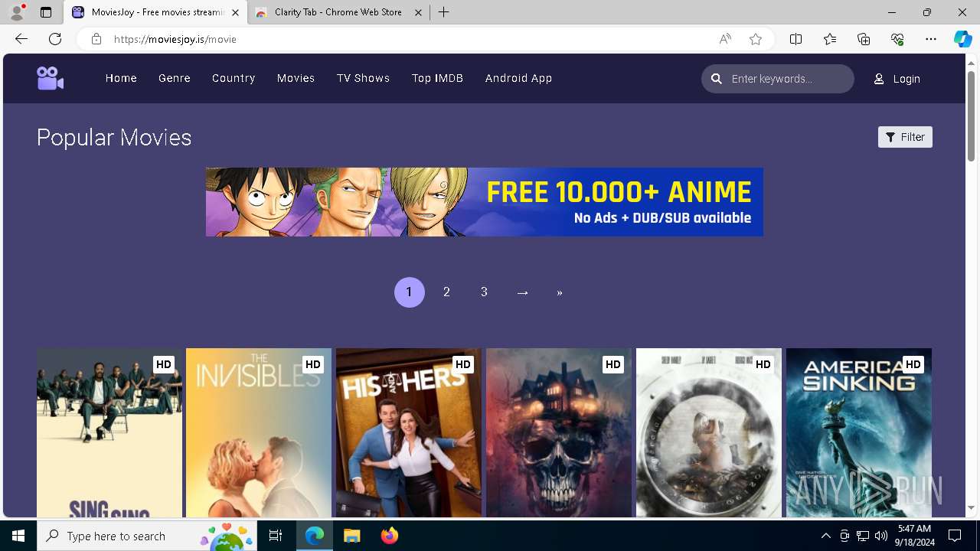980x551 pixels.
Task: Go to page 2
Action: pos(446,292)
